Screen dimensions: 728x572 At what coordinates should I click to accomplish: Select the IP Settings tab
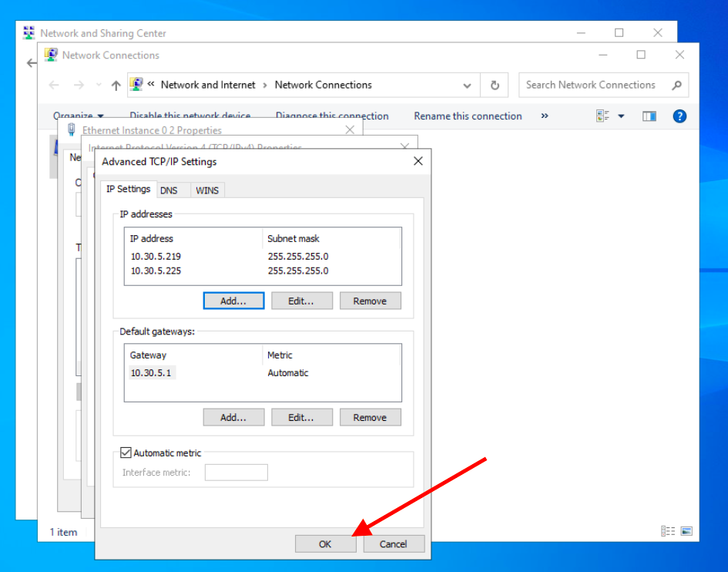129,189
